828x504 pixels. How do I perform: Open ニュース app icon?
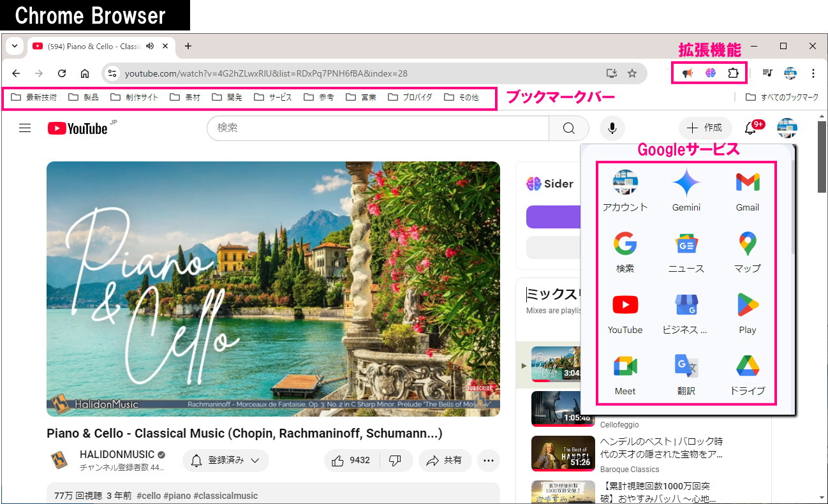[686, 251]
